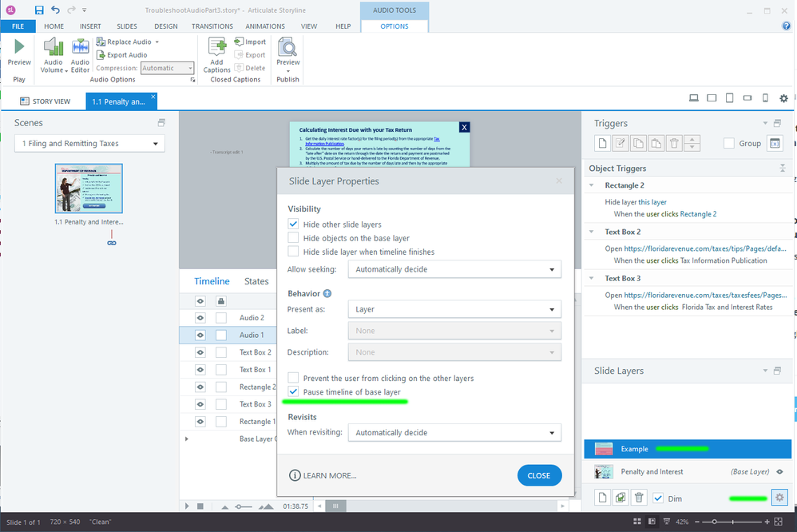Duplicate the selected slide layer
The width and height of the screenshot is (797, 532).
[621, 498]
